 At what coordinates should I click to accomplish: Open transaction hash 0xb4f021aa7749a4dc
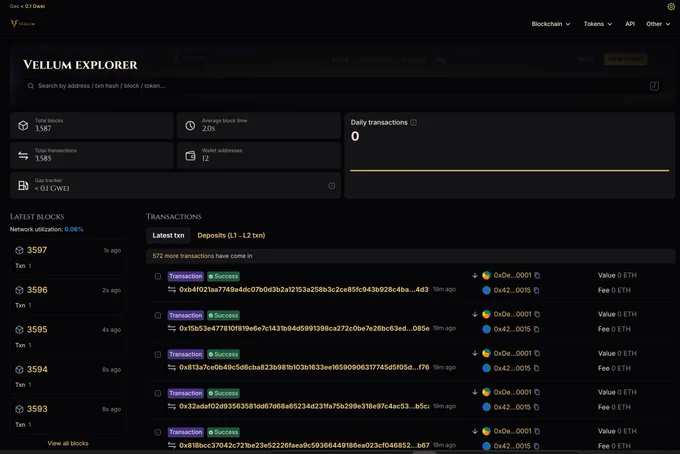tap(304, 289)
